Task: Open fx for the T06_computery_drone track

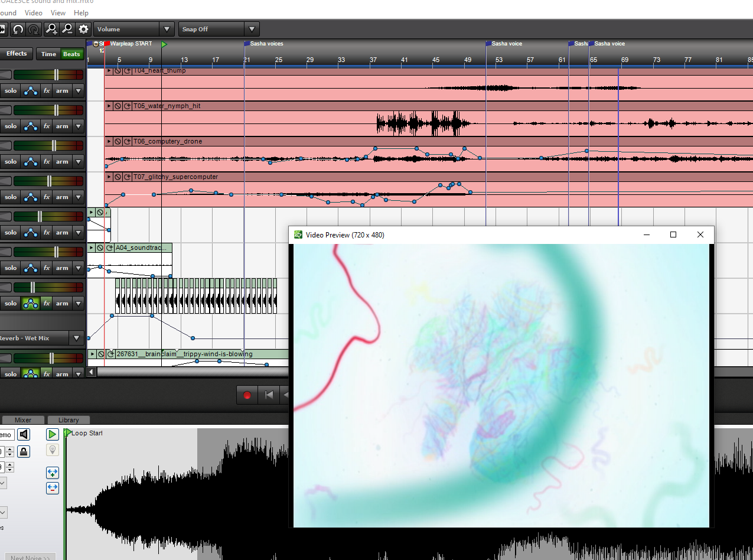Action: (47, 162)
